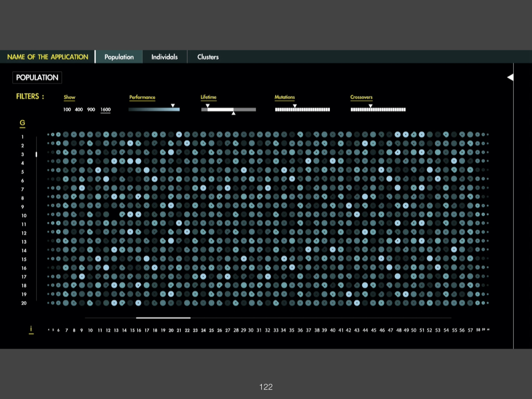Show 100 individuals option

67,110
